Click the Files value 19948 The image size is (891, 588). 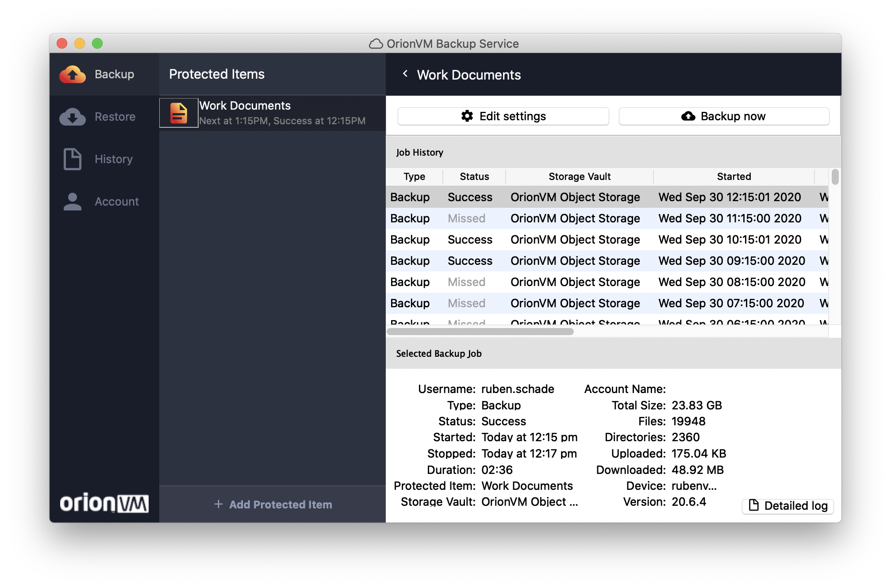[688, 421]
